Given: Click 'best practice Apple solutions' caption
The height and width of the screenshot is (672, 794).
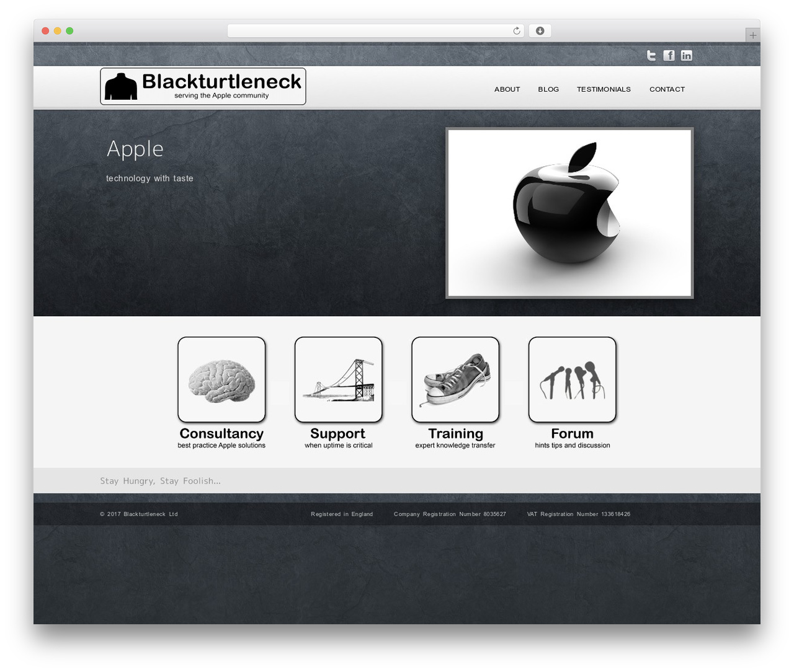Looking at the screenshot, I should [x=221, y=446].
